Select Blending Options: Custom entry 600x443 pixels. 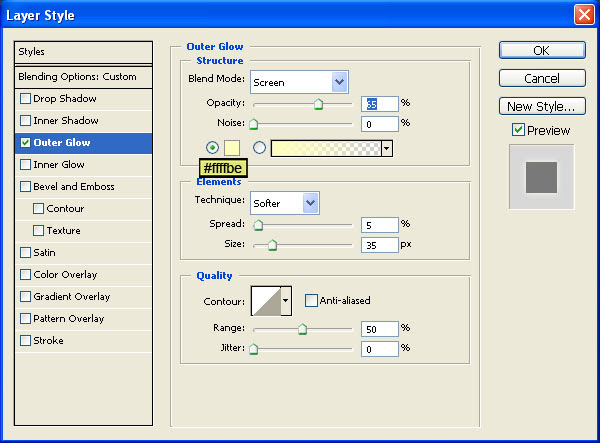pos(83,77)
